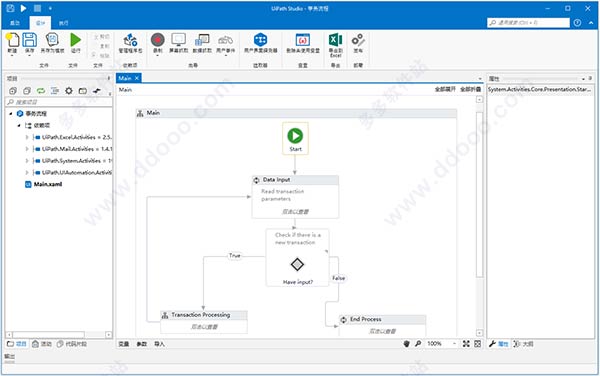
Task: Open the Imports panel button
Action: point(159,344)
